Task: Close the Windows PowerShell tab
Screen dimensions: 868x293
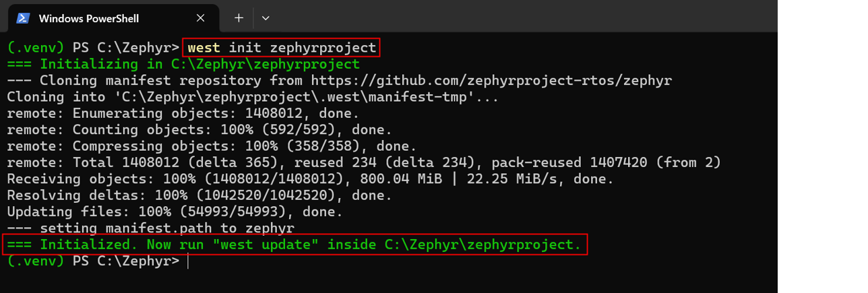Action: point(200,18)
